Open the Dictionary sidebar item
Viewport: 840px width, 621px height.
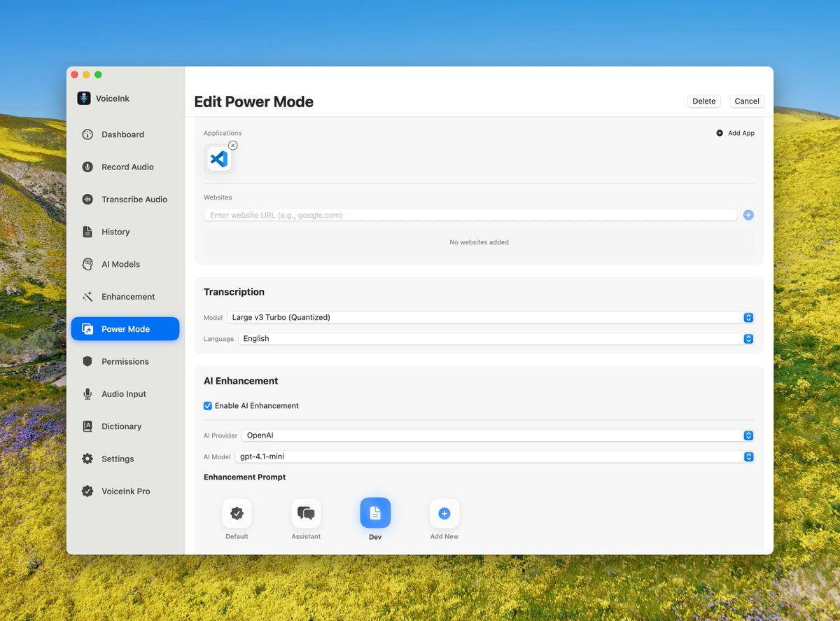[125, 426]
